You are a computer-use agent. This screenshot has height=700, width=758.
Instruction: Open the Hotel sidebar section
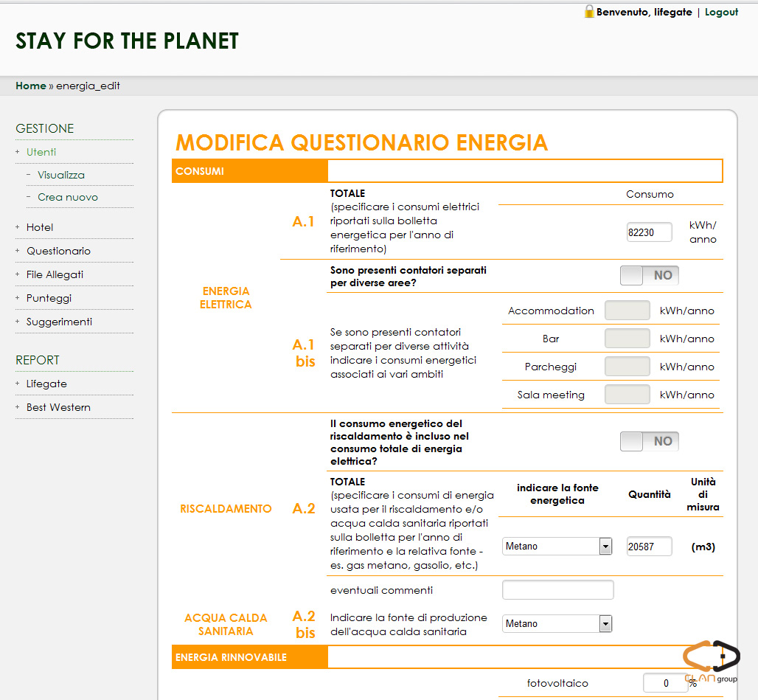[40, 227]
